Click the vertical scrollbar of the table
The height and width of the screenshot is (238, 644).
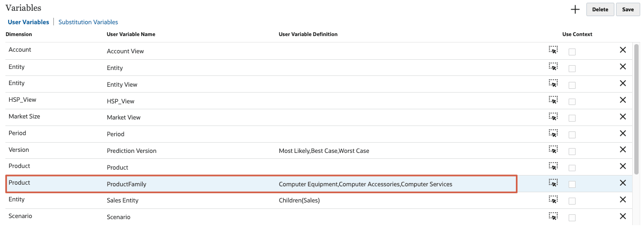[637, 108]
